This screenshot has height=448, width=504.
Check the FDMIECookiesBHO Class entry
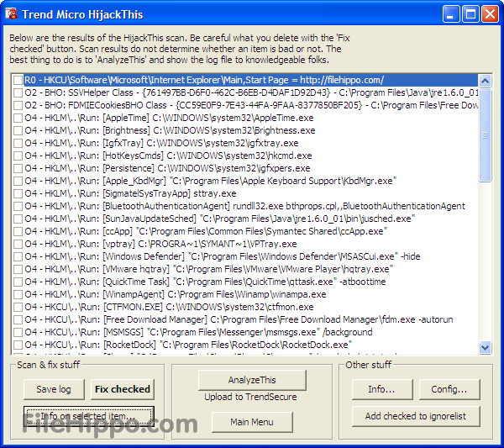(18, 105)
